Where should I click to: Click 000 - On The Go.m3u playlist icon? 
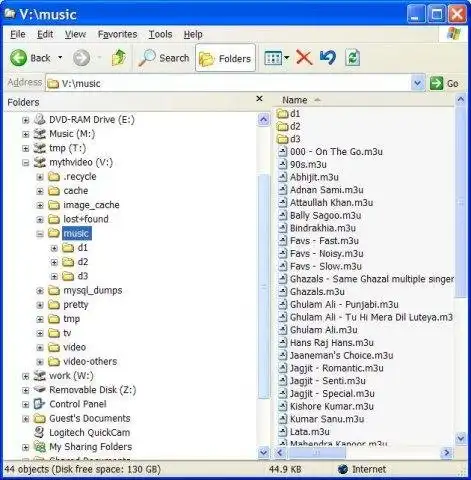coord(282,152)
